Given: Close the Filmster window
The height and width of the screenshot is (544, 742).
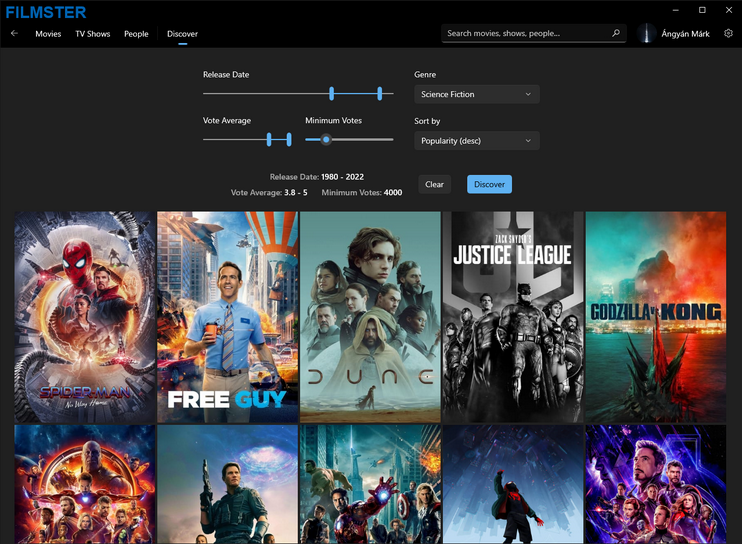Looking at the screenshot, I should pos(729,10).
